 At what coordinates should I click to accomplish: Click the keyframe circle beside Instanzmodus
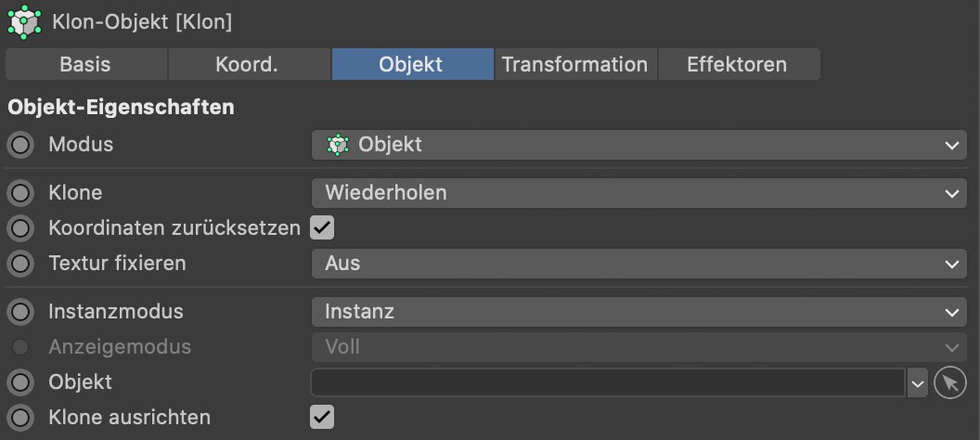19,312
